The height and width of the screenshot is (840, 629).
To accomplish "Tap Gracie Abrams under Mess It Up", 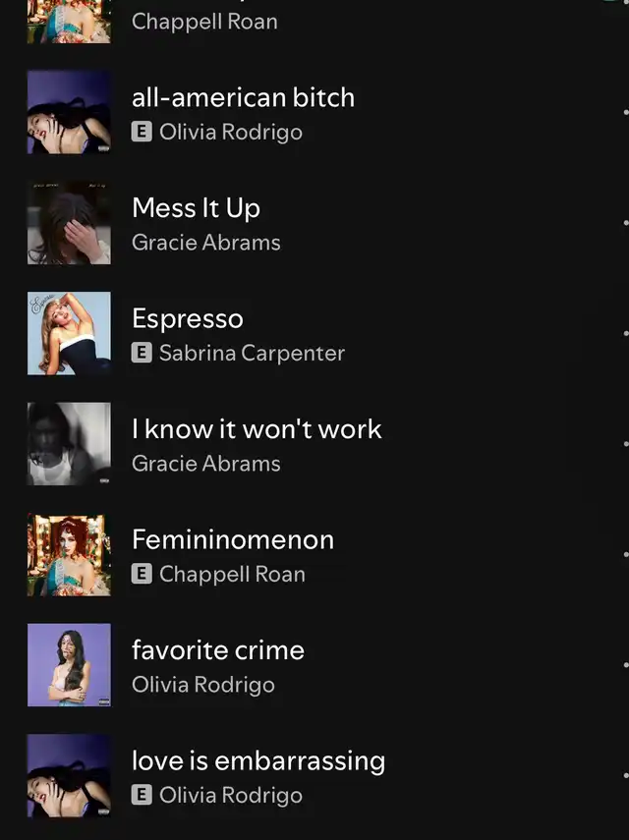I will pos(206,243).
